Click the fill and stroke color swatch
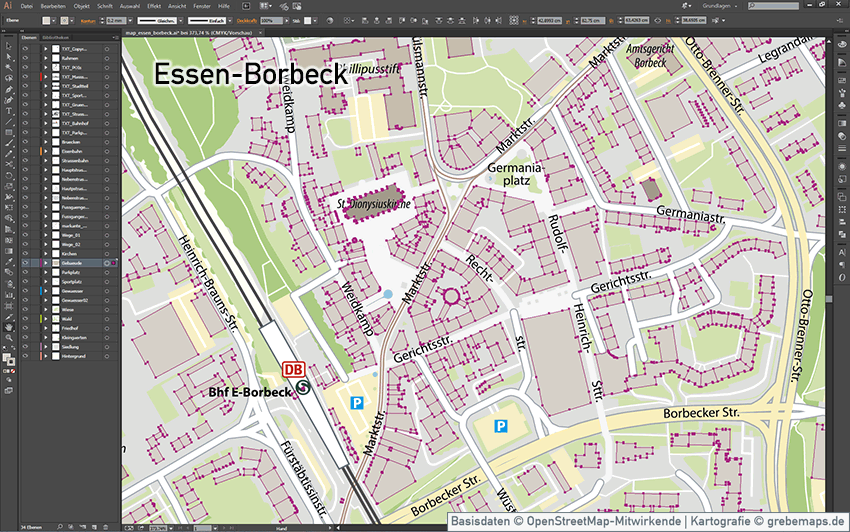 coord(8,359)
